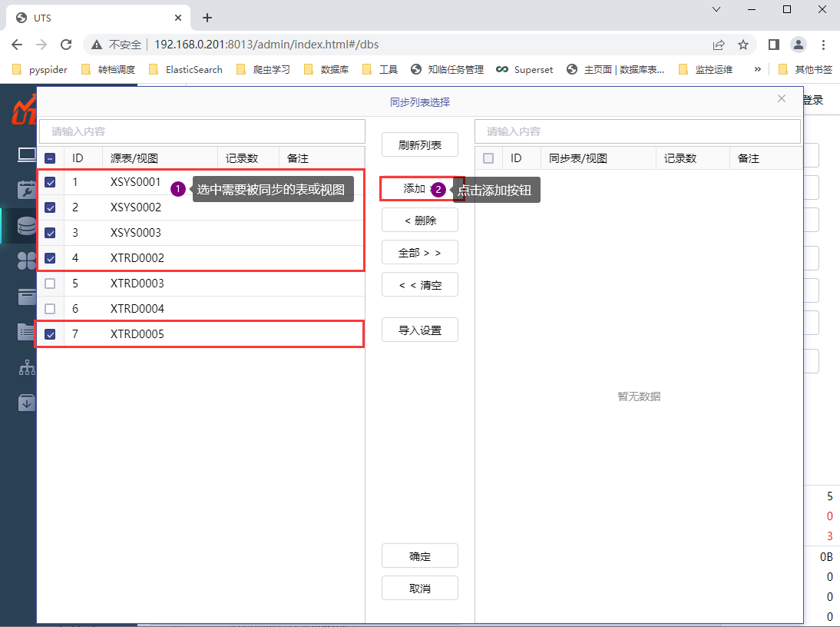
Task: Expand the hidden bookmarks overflow chevron
Action: [x=758, y=69]
